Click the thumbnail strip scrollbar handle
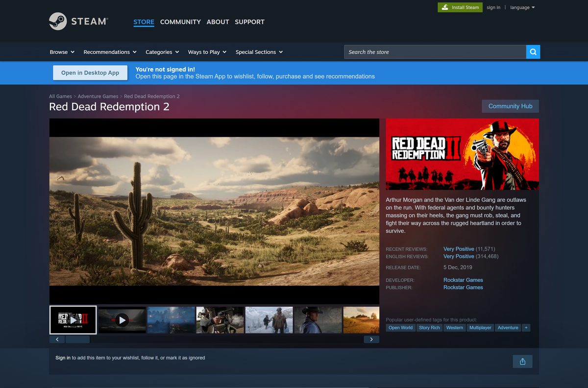 tap(77, 339)
